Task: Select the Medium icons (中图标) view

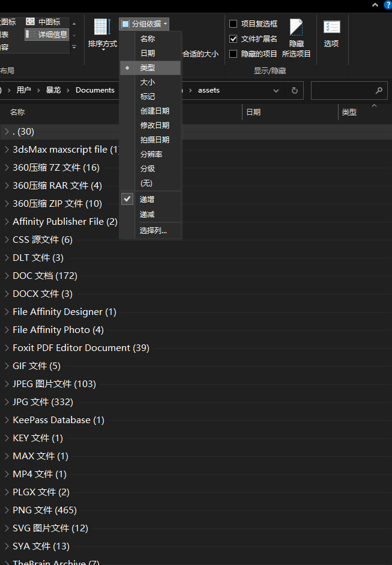Action: tap(43, 22)
